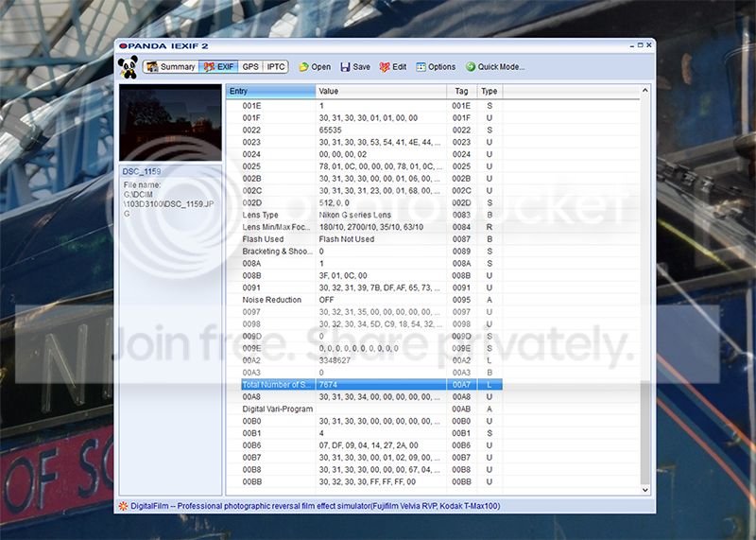Image resolution: width=756 pixels, height=540 pixels.
Task: Save the EXIF data with Save
Action: coord(355,67)
